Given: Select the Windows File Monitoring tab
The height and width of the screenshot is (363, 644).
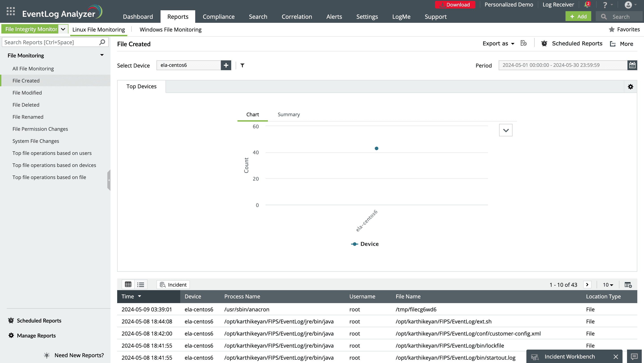Looking at the screenshot, I should point(170,29).
